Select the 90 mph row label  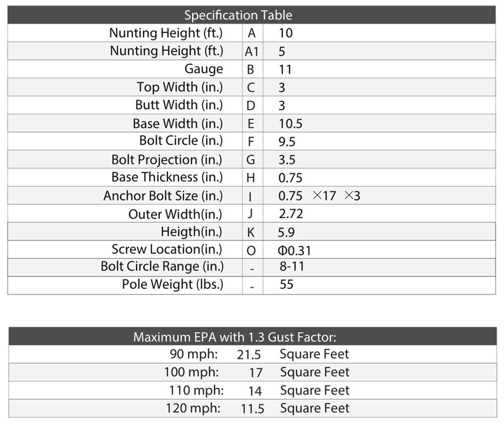(194, 354)
